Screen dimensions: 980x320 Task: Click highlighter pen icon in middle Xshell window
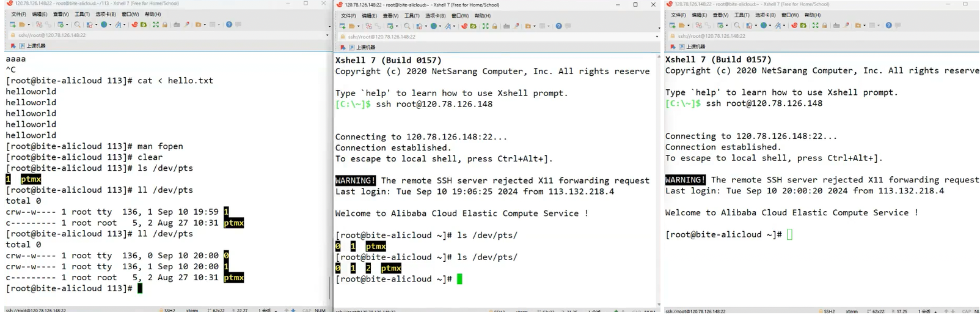[516, 26]
